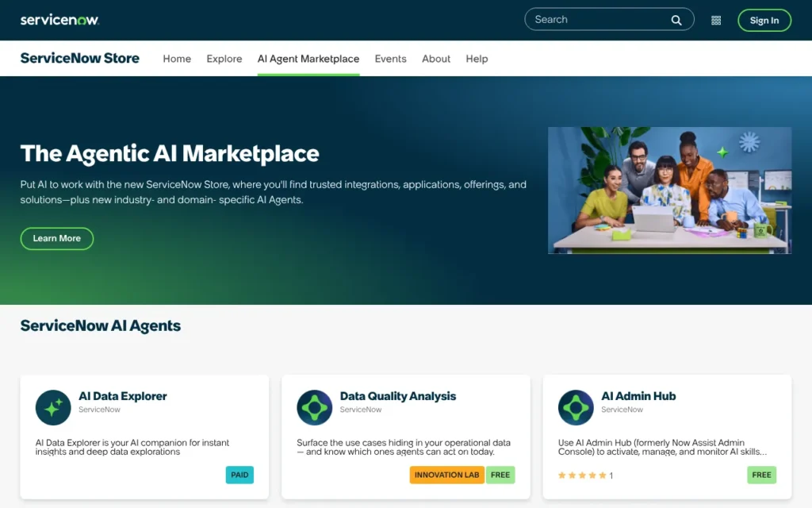This screenshot has width=812, height=508.
Task: Open the apps grid icon
Action: pyautogui.click(x=716, y=20)
